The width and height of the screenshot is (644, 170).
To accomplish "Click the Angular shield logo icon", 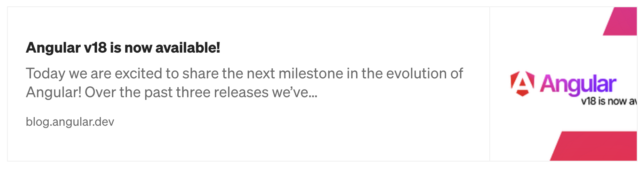I will coord(522,84).
